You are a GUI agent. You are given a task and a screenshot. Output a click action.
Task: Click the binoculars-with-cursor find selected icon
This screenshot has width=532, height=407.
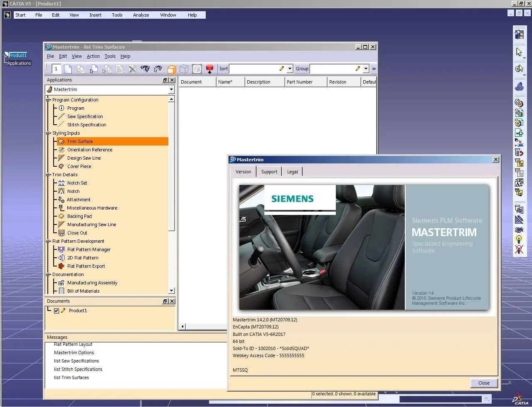tap(158, 69)
